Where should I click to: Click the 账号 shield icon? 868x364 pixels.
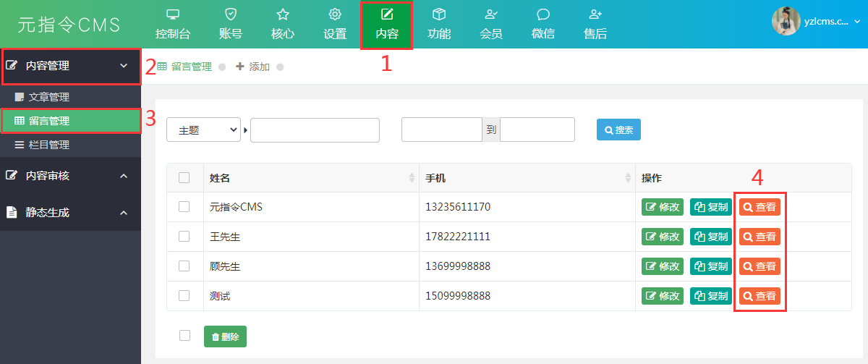(230, 14)
